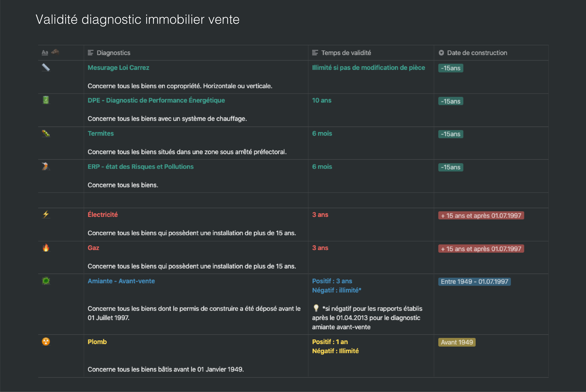Select the Avant 1949 tag

457,342
